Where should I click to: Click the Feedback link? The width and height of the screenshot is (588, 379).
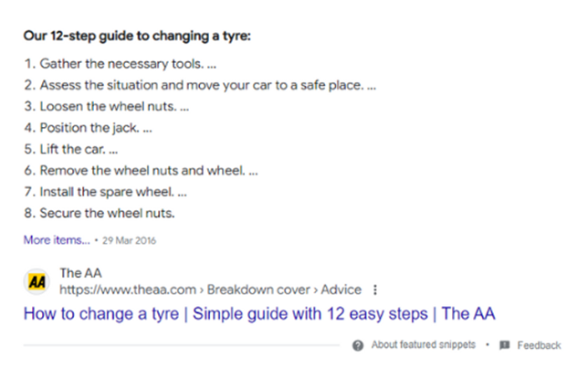pos(539,345)
